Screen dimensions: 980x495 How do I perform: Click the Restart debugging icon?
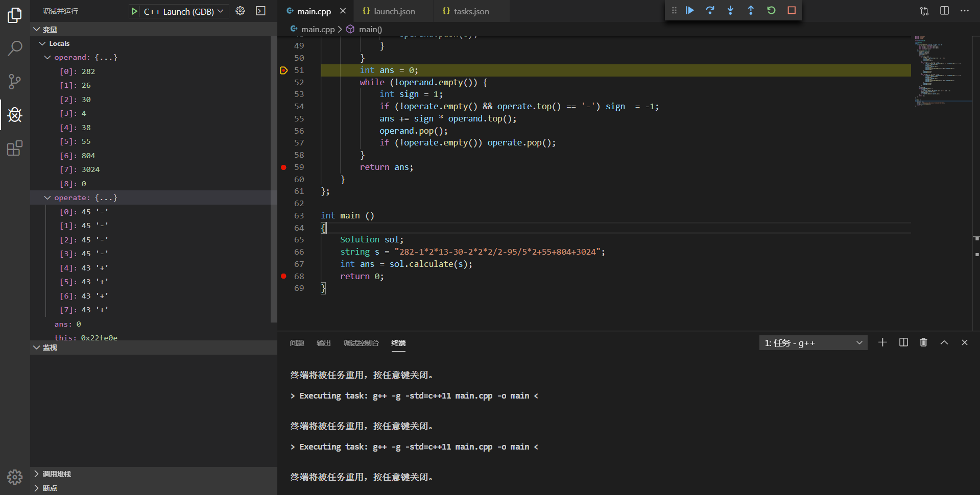[x=771, y=10]
